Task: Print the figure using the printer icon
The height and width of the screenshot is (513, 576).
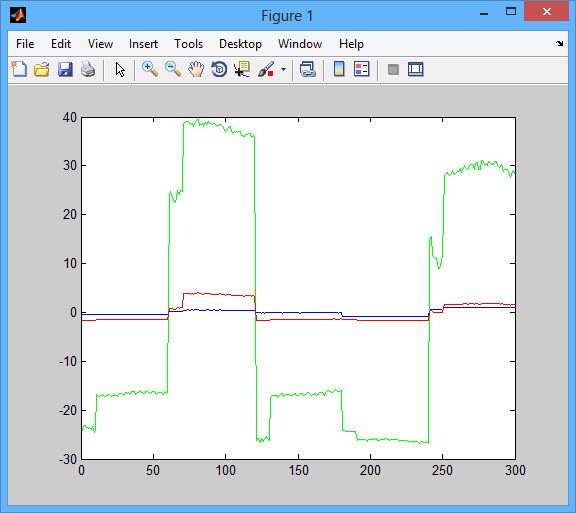Action: click(88, 69)
